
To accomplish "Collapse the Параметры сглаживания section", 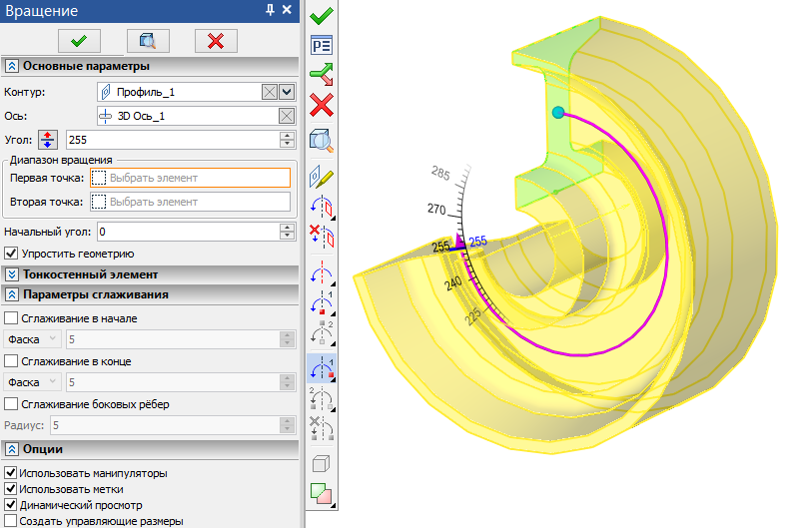I will pos(12,294).
